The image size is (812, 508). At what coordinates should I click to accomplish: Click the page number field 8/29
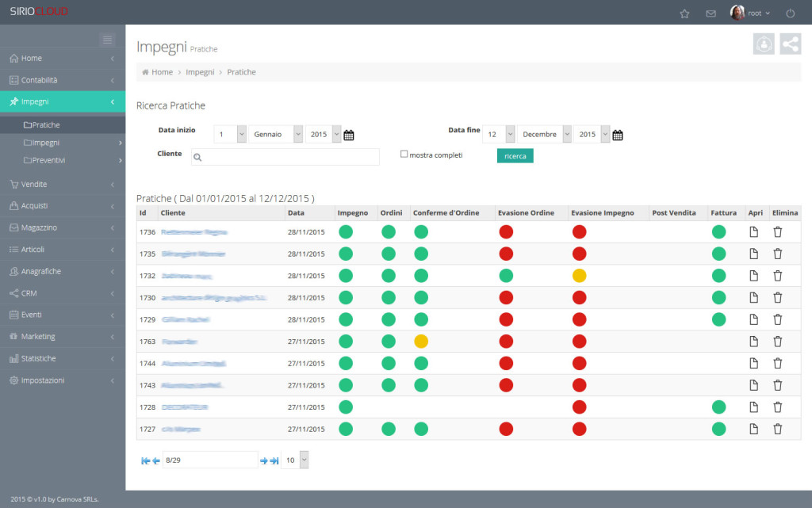(x=210, y=460)
